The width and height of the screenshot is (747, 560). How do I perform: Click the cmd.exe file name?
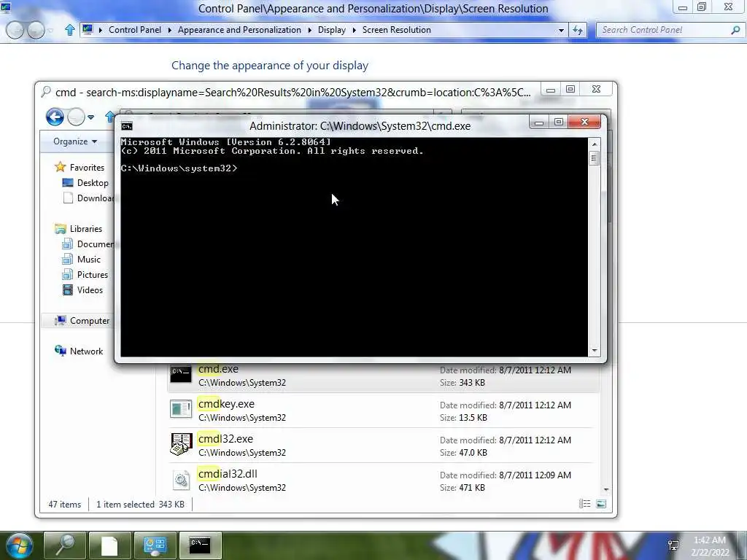218,369
